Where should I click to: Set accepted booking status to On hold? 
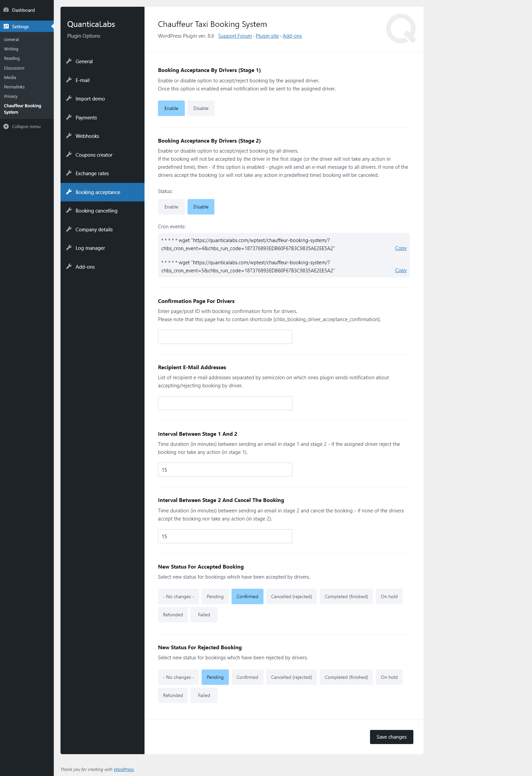pyautogui.click(x=389, y=596)
